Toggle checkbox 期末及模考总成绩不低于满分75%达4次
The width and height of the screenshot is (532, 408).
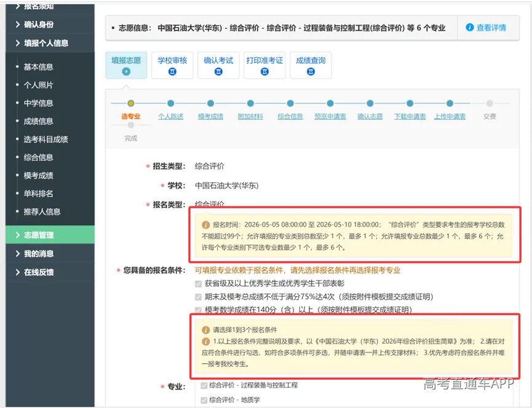[199, 297]
